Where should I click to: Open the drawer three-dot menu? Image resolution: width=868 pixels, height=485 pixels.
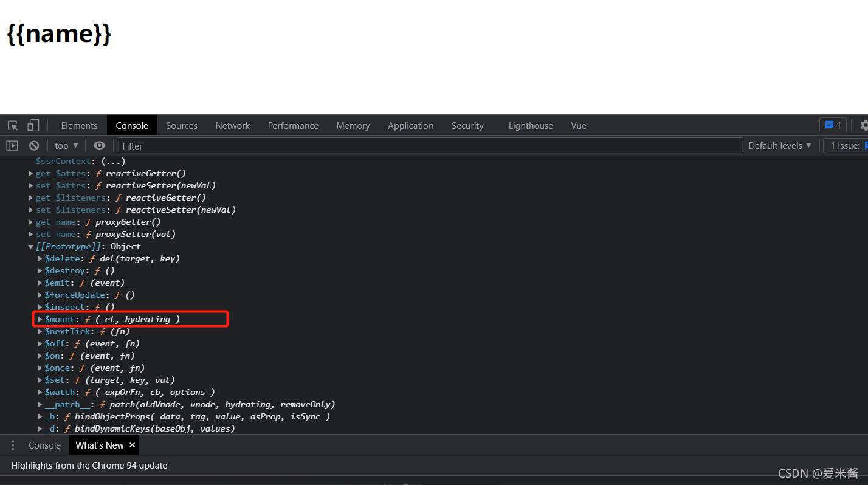[12, 445]
